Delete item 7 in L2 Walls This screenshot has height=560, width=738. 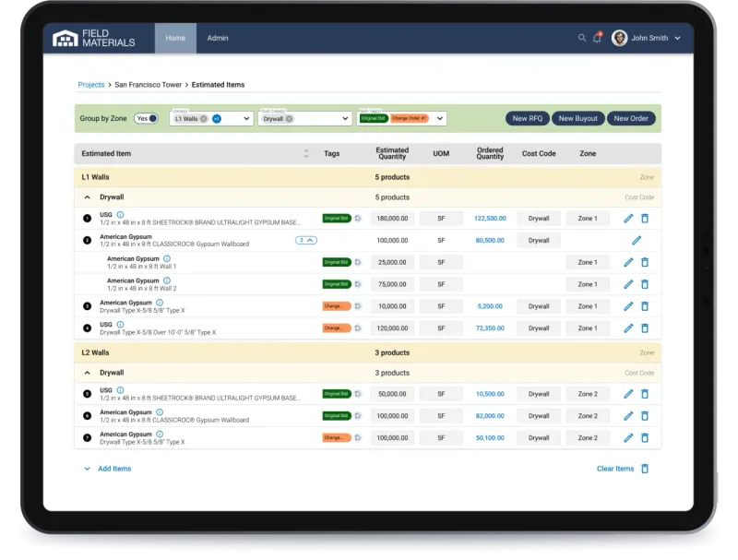pyautogui.click(x=645, y=438)
